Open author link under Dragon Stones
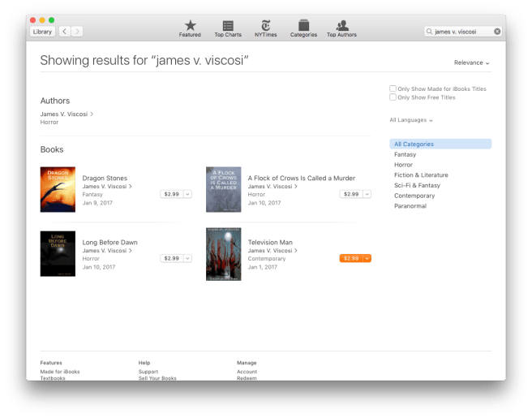Screen dimensions: 532x418 point(107,187)
